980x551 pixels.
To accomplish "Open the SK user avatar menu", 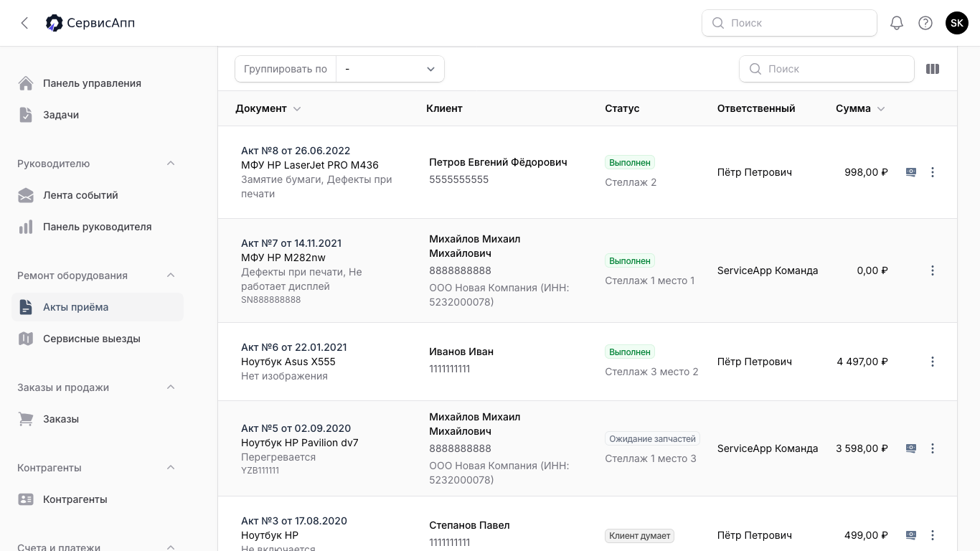I will pyautogui.click(x=956, y=23).
